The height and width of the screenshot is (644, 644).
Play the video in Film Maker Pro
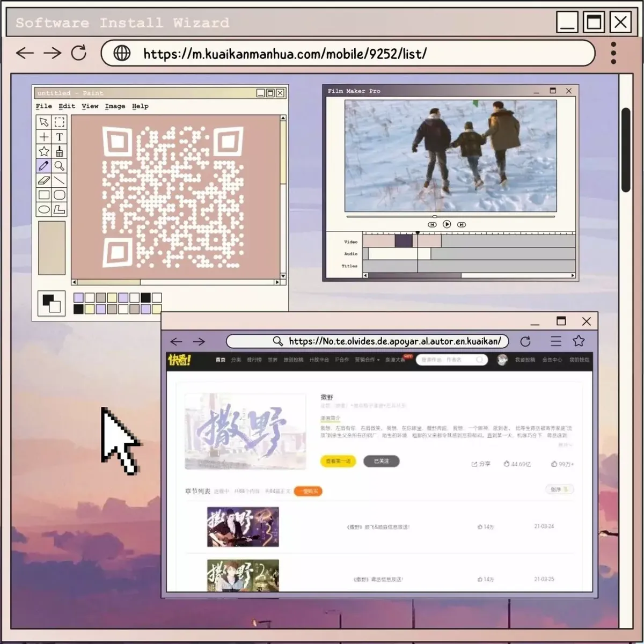(x=447, y=224)
